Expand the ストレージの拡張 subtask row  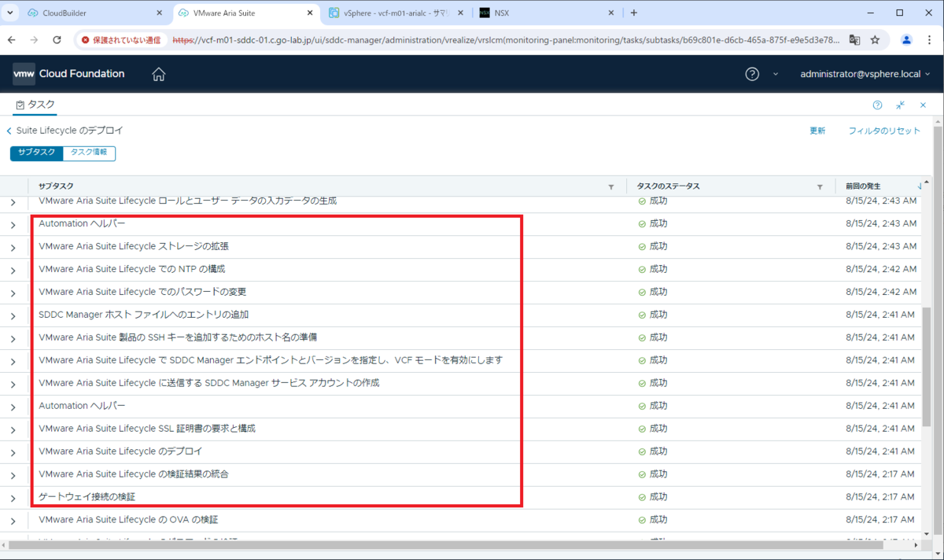(x=13, y=247)
